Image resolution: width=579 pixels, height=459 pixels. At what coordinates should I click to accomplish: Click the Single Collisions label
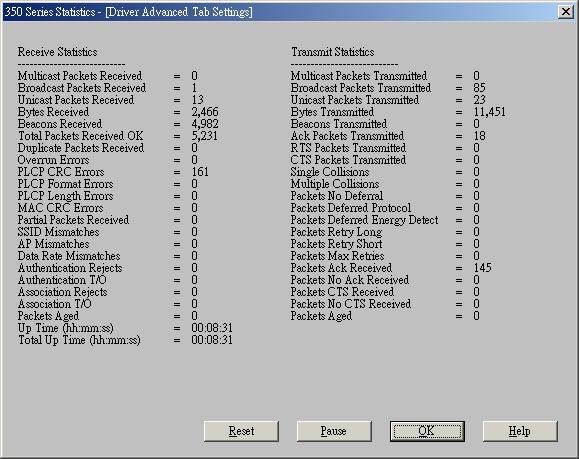(330, 172)
